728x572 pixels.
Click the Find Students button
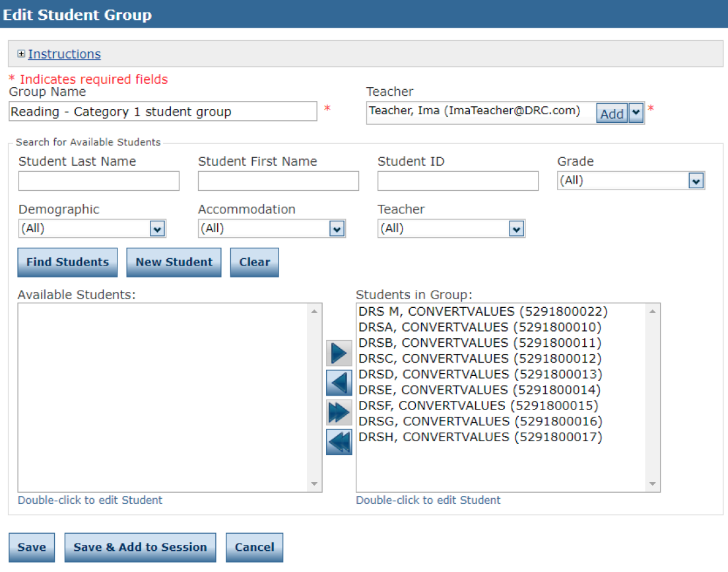[67, 262]
